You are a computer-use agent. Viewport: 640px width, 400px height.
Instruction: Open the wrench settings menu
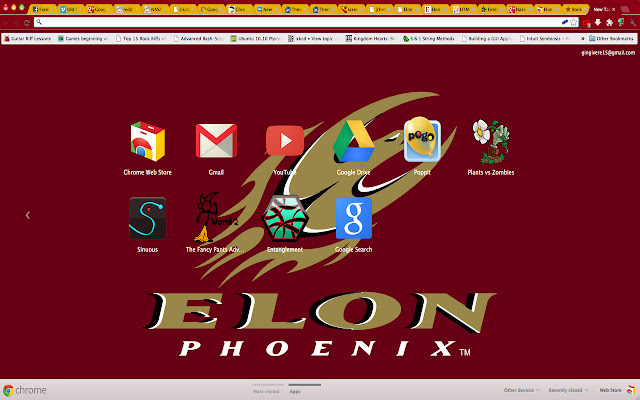(x=633, y=22)
